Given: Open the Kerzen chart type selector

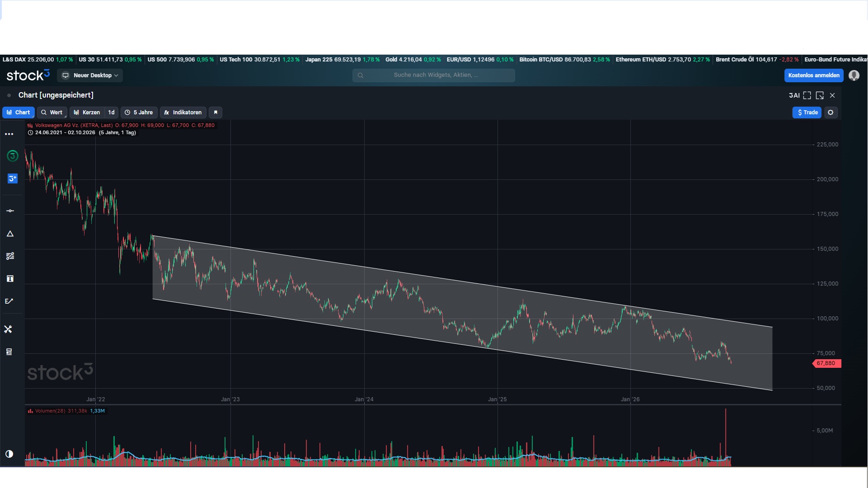Looking at the screenshot, I should 87,113.
